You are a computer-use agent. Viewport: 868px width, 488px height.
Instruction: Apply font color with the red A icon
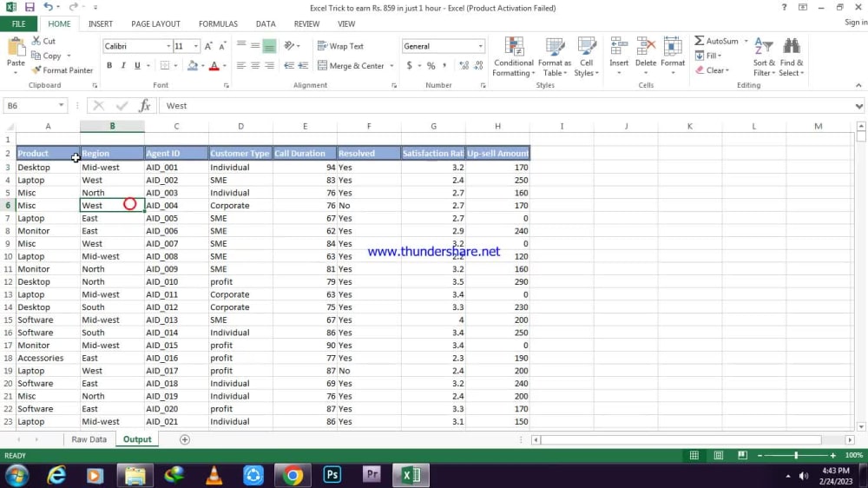214,66
